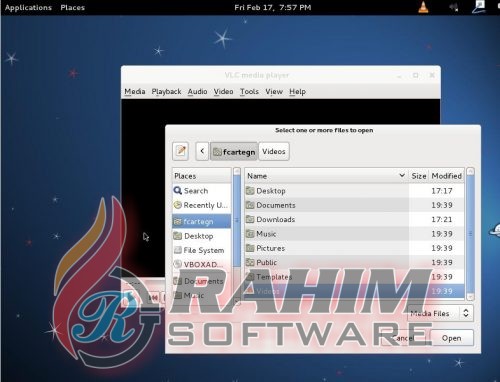Click the volume speaker icon in the top panel
This screenshot has height=382, width=500.
click(453, 7)
